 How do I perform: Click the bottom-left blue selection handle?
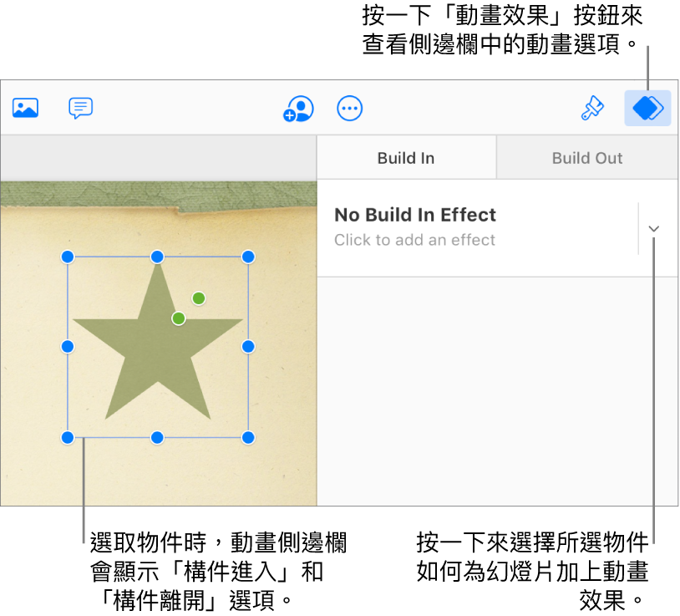[68, 438]
